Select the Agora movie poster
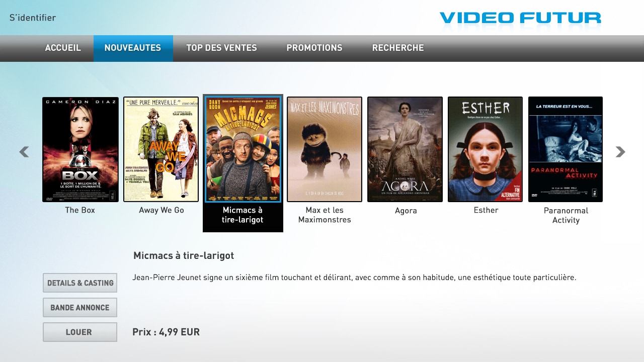 405,149
